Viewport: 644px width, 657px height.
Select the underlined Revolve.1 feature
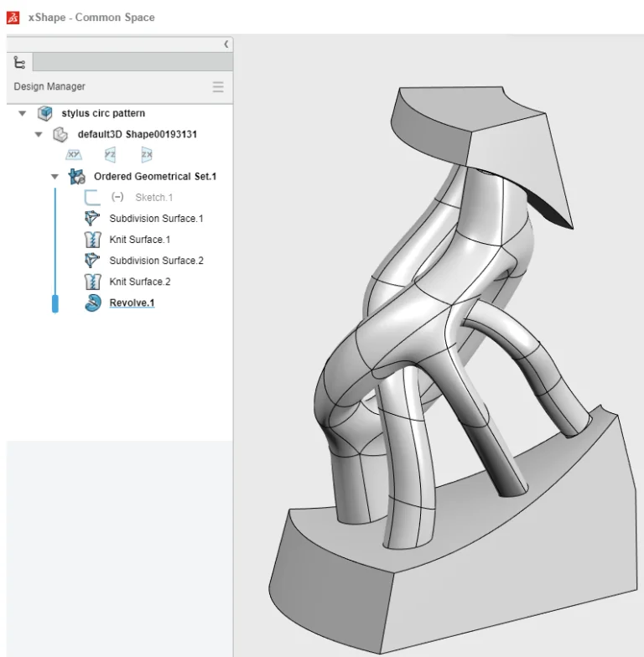pyautogui.click(x=132, y=303)
